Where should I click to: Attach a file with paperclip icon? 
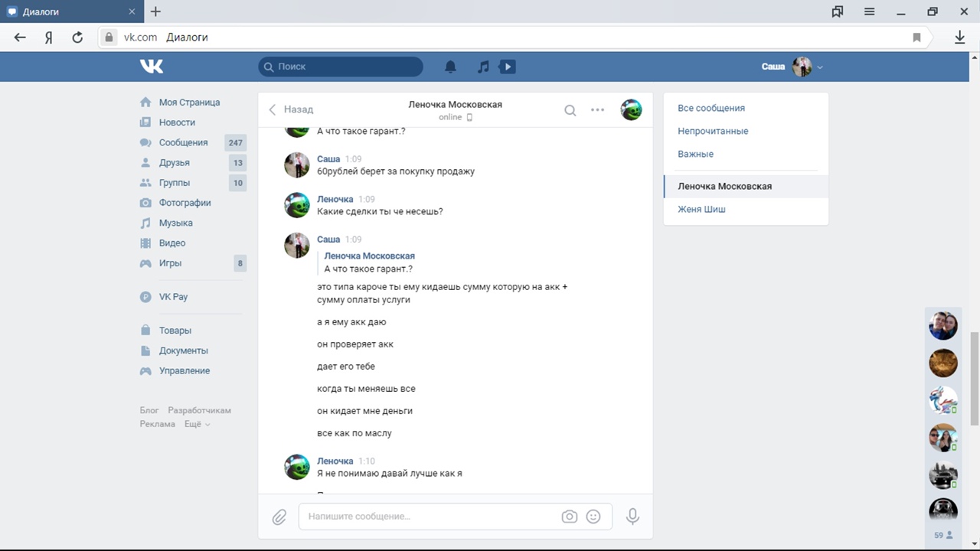(279, 517)
